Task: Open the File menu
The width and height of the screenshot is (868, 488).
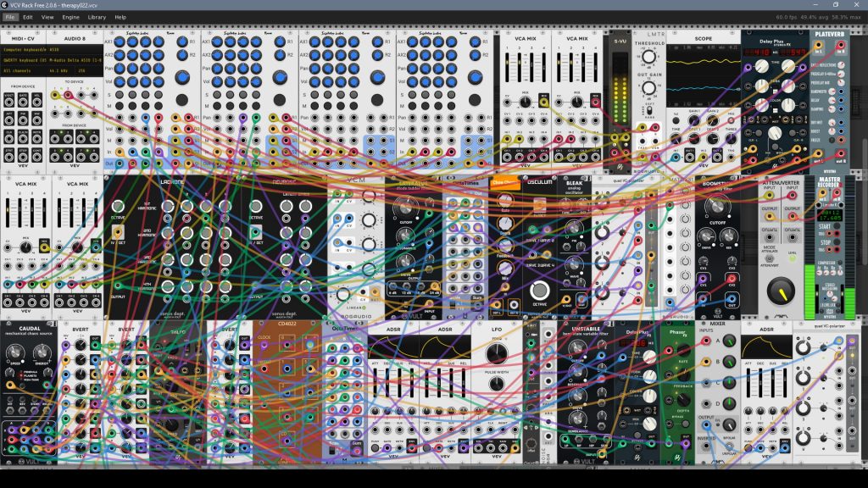Action: (10, 17)
